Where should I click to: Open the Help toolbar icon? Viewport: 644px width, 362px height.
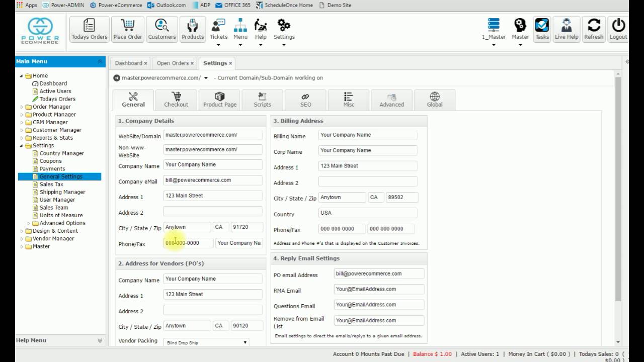click(261, 29)
